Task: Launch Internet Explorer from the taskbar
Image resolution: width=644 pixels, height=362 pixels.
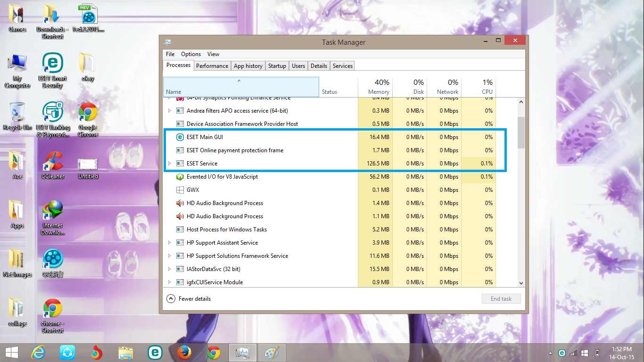Action: coord(38,353)
